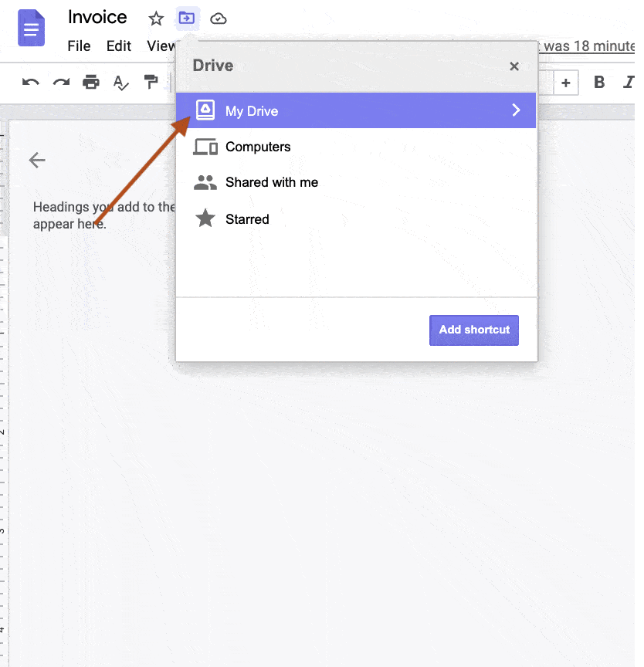Click the Starred star icon in dialog

(x=205, y=218)
